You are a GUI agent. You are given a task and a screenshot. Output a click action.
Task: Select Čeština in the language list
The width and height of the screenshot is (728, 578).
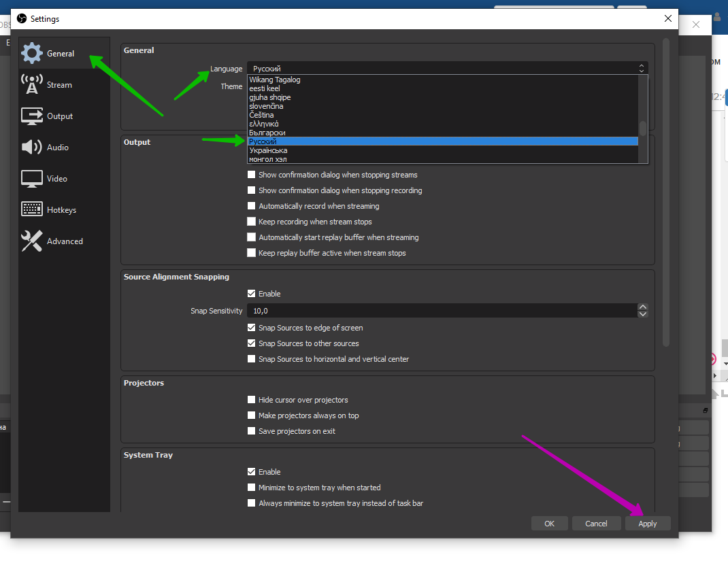262,115
